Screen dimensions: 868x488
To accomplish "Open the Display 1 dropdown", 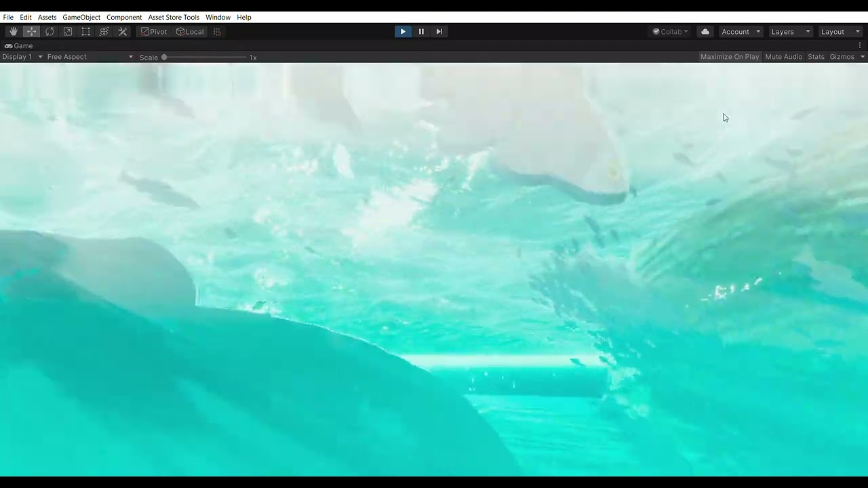I will [x=22, y=57].
